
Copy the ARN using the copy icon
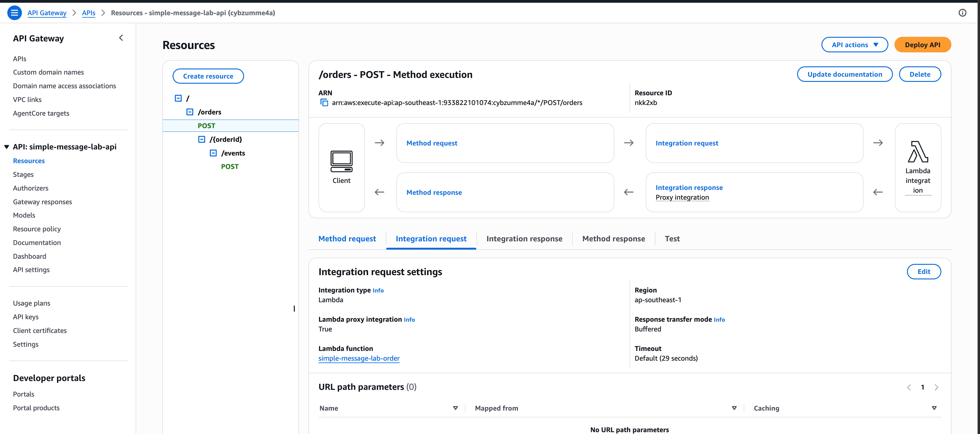324,102
